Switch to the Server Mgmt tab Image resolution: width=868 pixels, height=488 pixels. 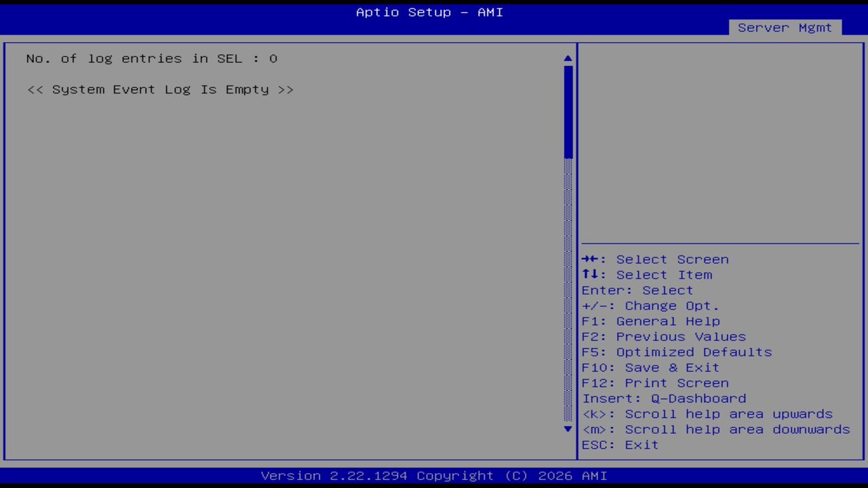tap(785, 28)
